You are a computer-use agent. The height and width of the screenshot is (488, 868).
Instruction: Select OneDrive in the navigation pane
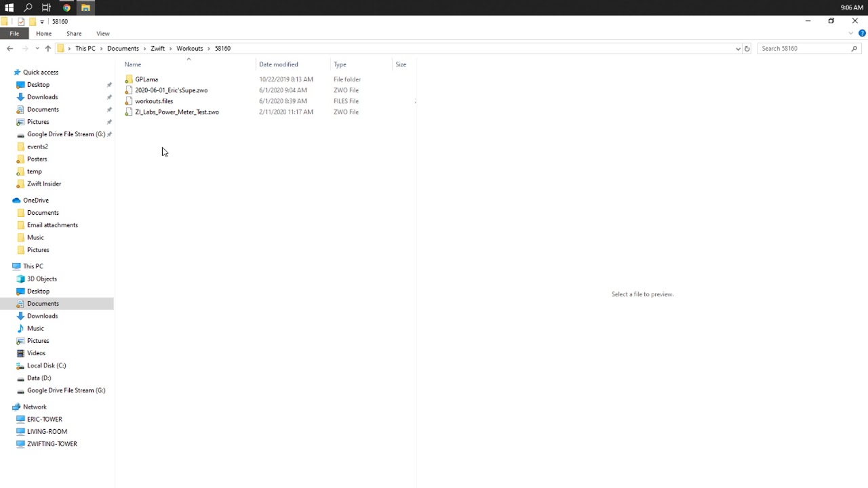[36, 201]
